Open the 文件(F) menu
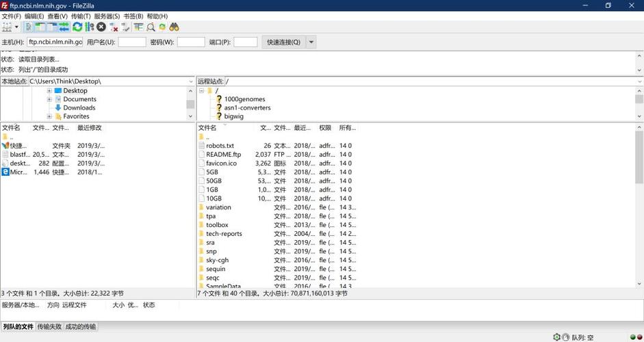 11,16
